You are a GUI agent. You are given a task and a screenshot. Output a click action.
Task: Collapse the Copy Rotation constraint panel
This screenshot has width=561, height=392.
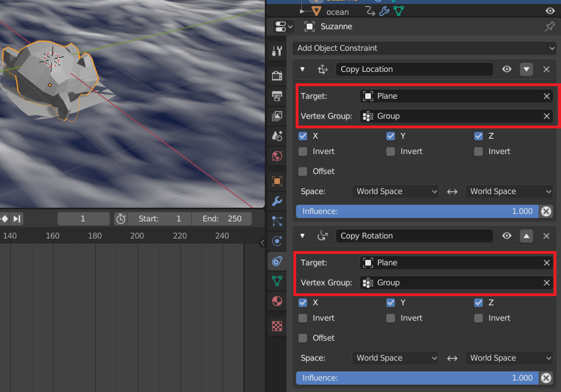302,236
